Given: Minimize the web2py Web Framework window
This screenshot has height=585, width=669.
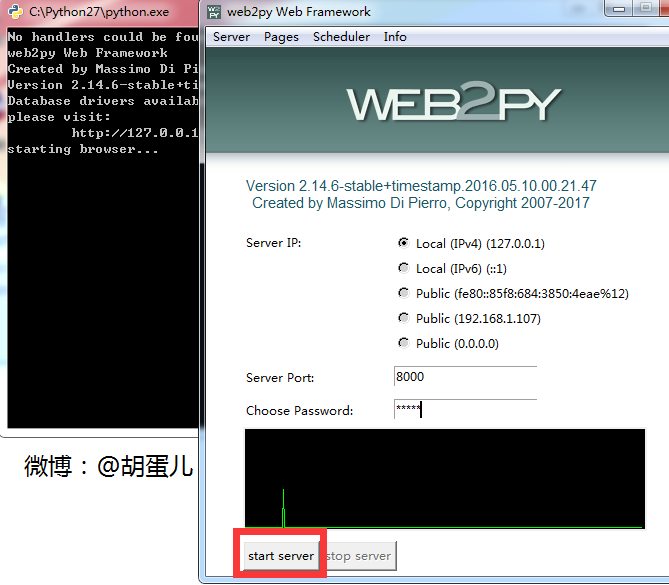Looking at the screenshot, I should [619, 9].
